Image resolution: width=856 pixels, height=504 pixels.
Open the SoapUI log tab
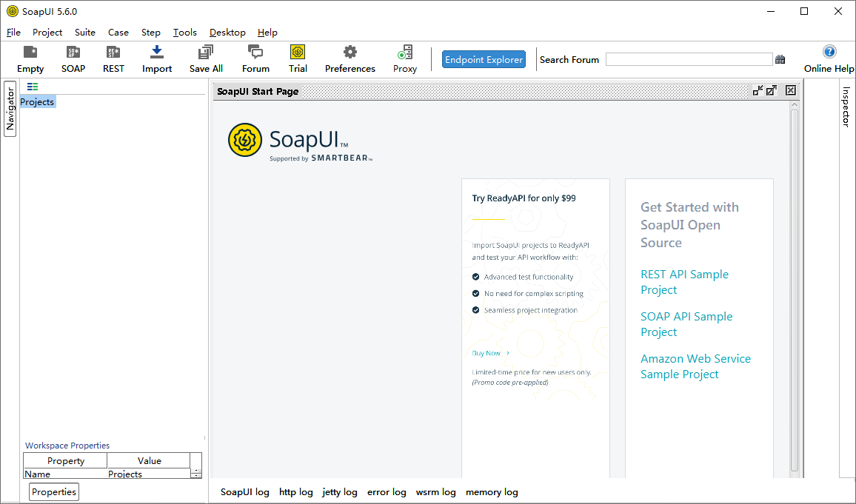point(244,492)
